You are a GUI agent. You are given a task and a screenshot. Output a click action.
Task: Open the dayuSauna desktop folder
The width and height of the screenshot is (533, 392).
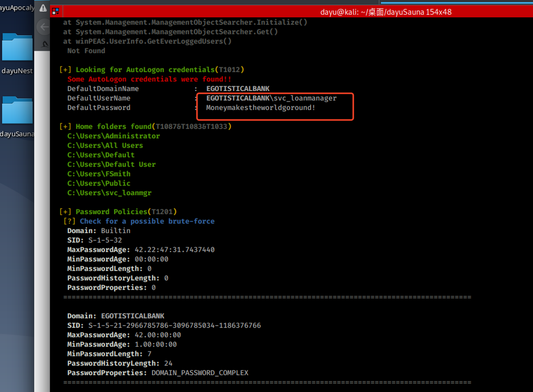tap(17, 110)
